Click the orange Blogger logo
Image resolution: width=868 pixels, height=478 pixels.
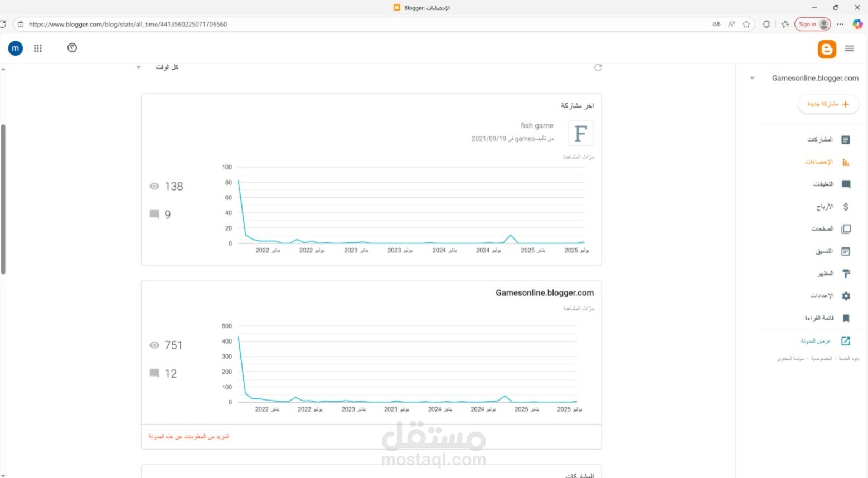[x=827, y=49]
